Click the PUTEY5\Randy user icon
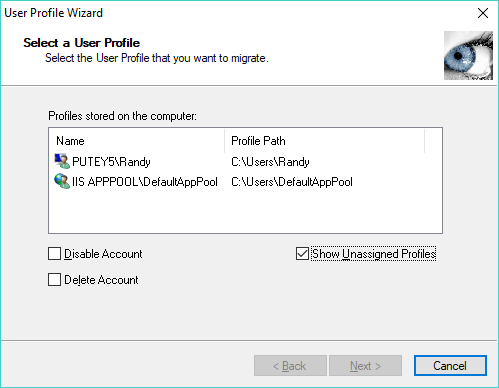The height and width of the screenshot is (388, 499). pos(62,161)
